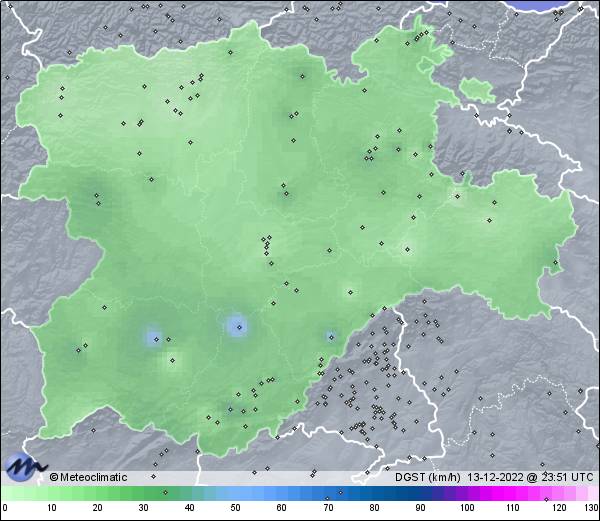Click scale value 60 on legend

tap(281, 508)
